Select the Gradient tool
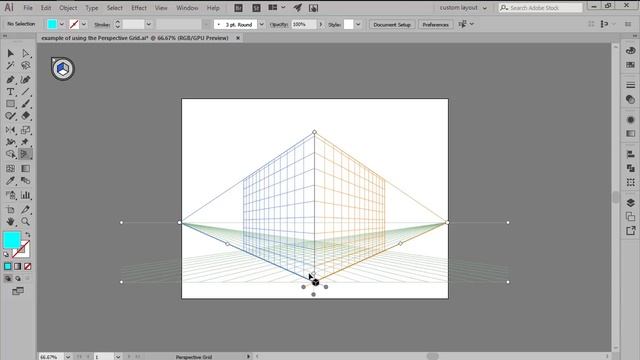This screenshot has width=640, height=360. pyautogui.click(x=26, y=169)
